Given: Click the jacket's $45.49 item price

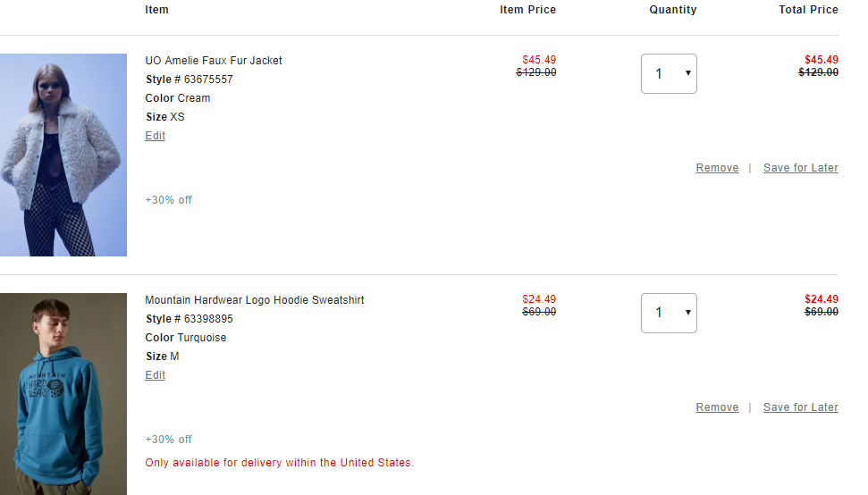Looking at the screenshot, I should [539, 60].
